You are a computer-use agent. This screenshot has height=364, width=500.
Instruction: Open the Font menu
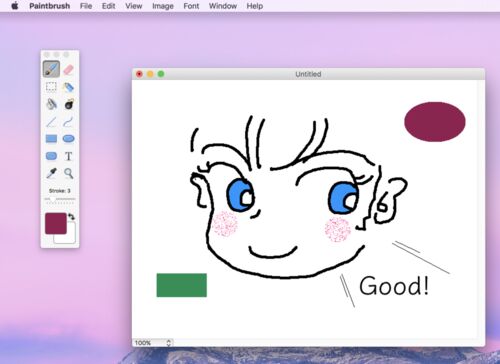click(191, 6)
